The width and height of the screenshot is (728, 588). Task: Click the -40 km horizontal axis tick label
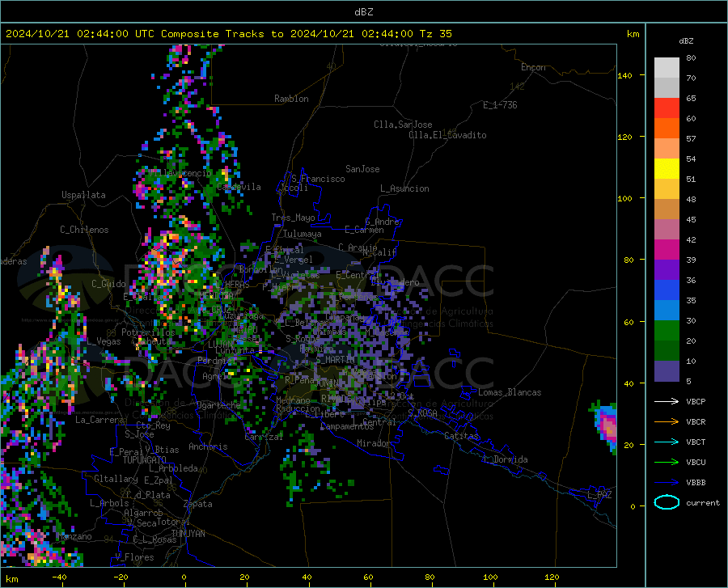pyautogui.click(x=59, y=577)
